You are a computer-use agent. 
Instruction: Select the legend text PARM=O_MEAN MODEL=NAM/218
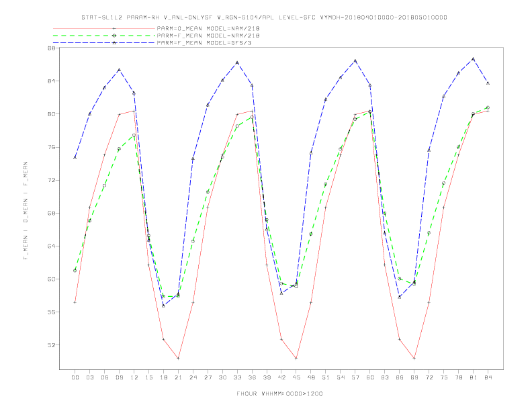pyautogui.click(x=208, y=28)
